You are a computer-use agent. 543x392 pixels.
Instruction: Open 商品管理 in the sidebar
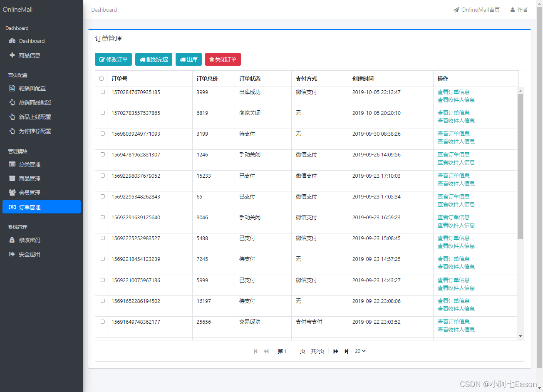[x=42, y=179]
